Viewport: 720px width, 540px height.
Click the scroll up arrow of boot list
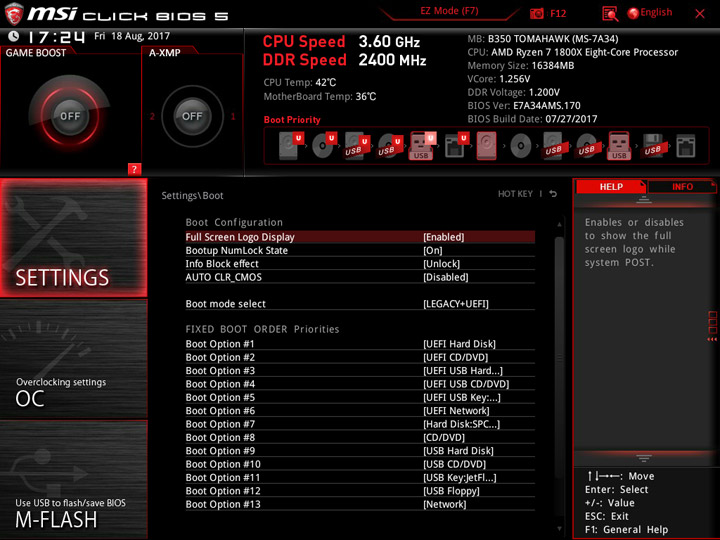coord(559,225)
